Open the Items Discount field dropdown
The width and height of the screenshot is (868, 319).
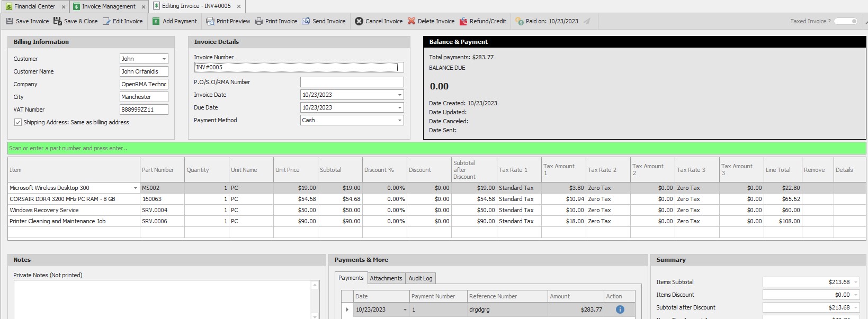pos(856,295)
